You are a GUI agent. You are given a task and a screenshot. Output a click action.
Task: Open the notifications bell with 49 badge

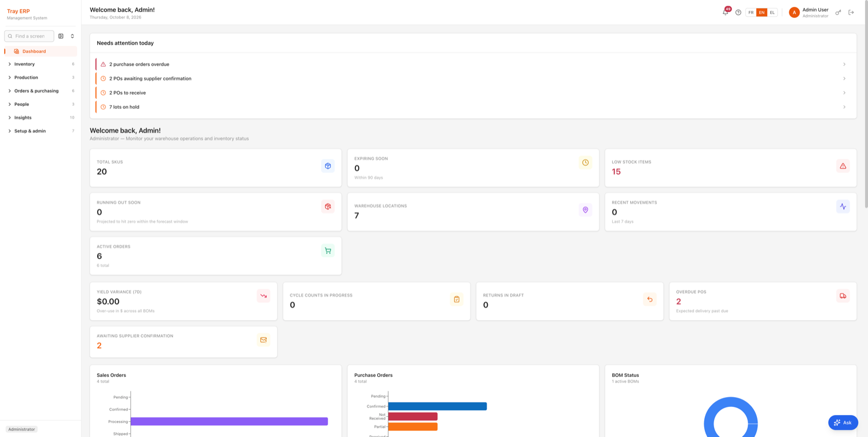click(726, 12)
